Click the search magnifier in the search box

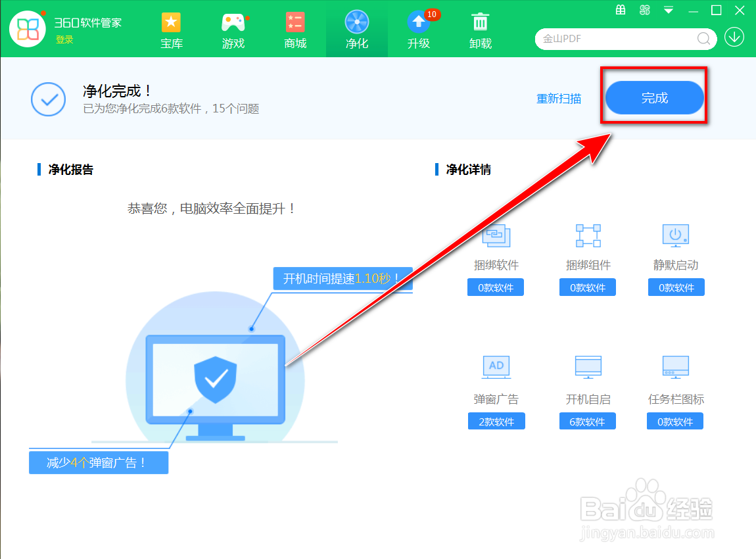(x=703, y=39)
